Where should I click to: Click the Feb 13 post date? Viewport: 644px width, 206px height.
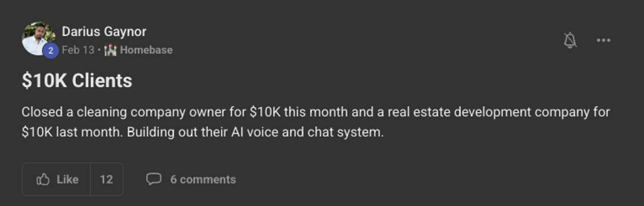pyautogui.click(x=78, y=50)
